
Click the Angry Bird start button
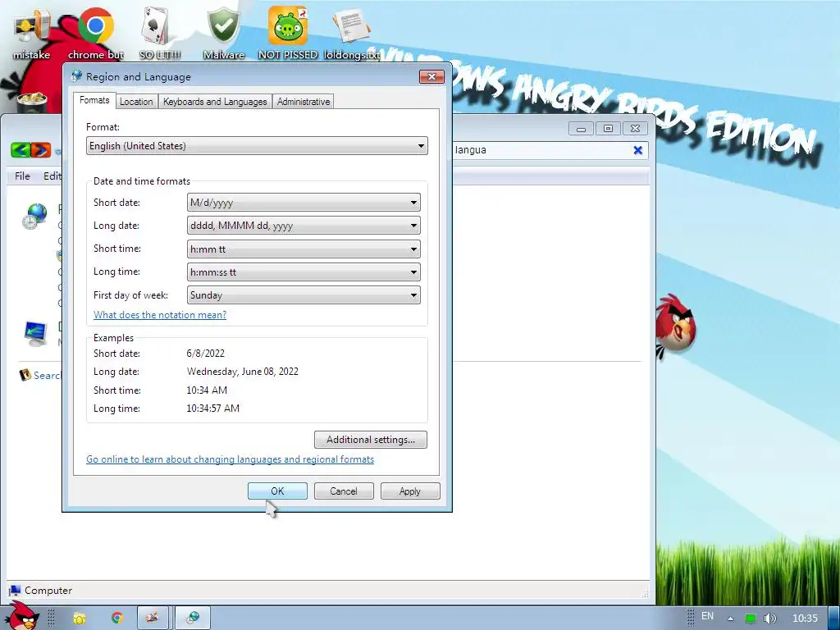coord(22,616)
